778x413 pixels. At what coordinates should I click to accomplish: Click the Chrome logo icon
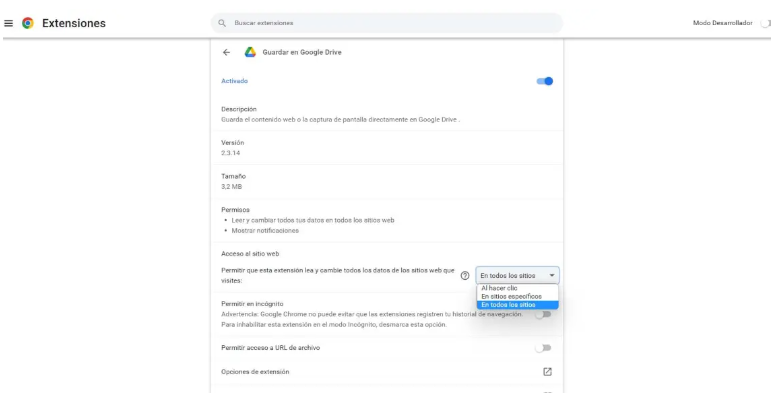[28, 23]
